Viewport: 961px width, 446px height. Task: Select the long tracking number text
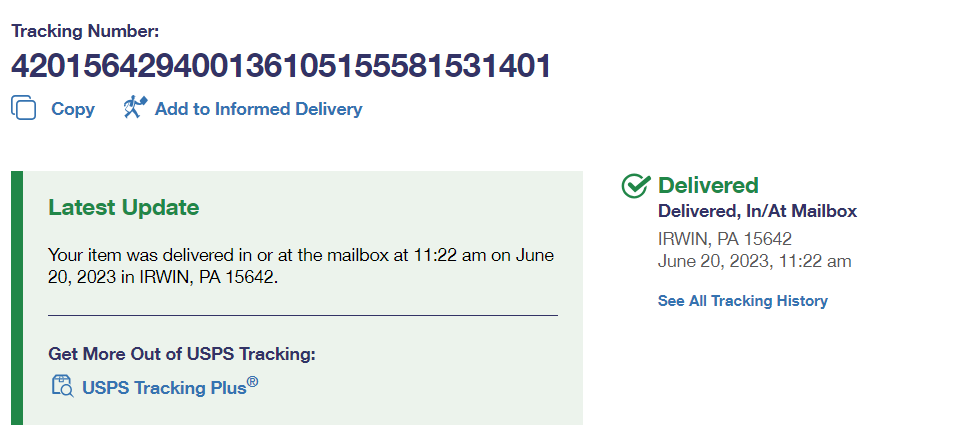(281, 67)
